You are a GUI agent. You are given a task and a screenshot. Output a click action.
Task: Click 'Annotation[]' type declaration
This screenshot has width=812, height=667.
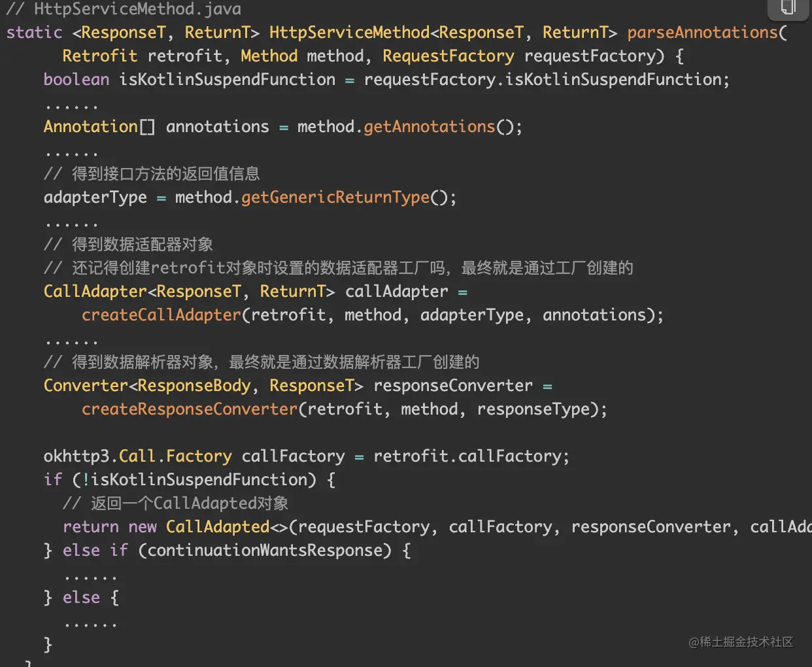pos(99,127)
